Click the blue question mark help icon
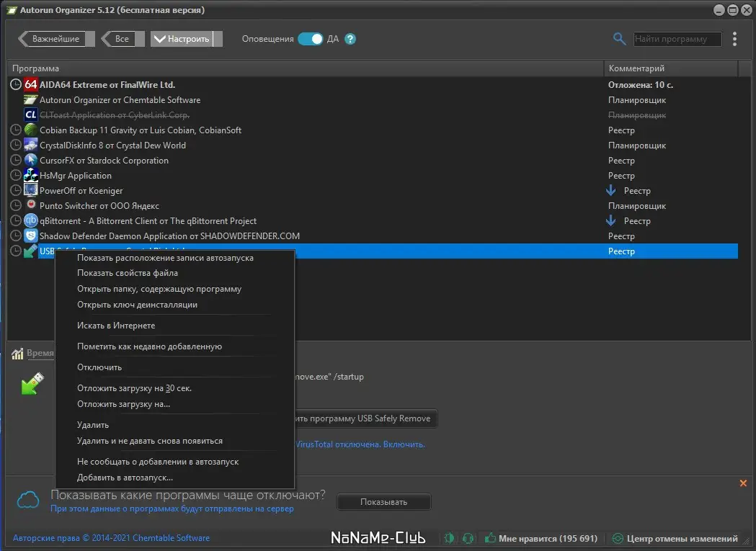756x551 pixels. pyautogui.click(x=350, y=39)
